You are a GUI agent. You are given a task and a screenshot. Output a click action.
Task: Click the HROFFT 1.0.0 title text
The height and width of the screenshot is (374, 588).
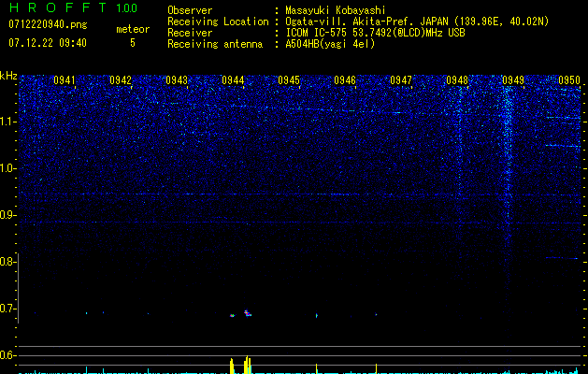click(x=74, y=7)
